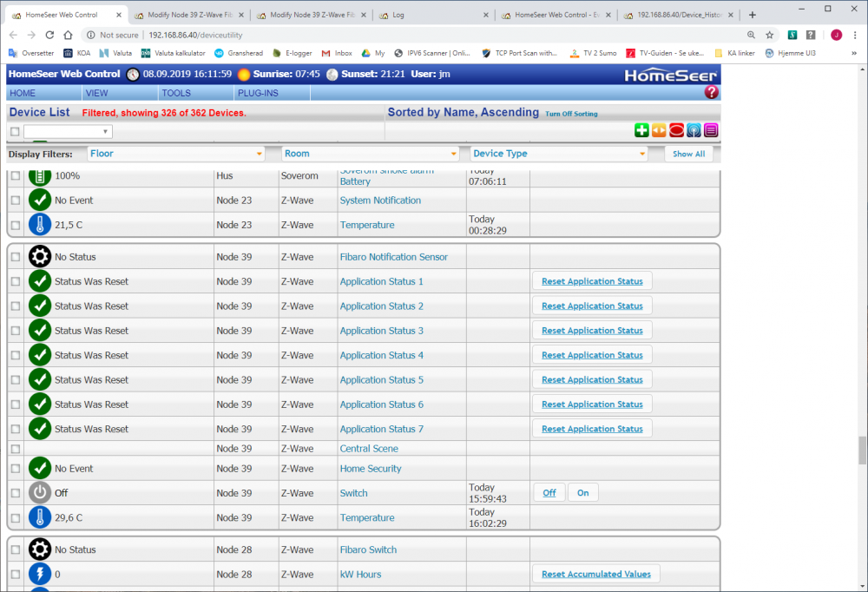Click the green plus add device icon
Screen dimensions: 868x592
pos(641,130)
